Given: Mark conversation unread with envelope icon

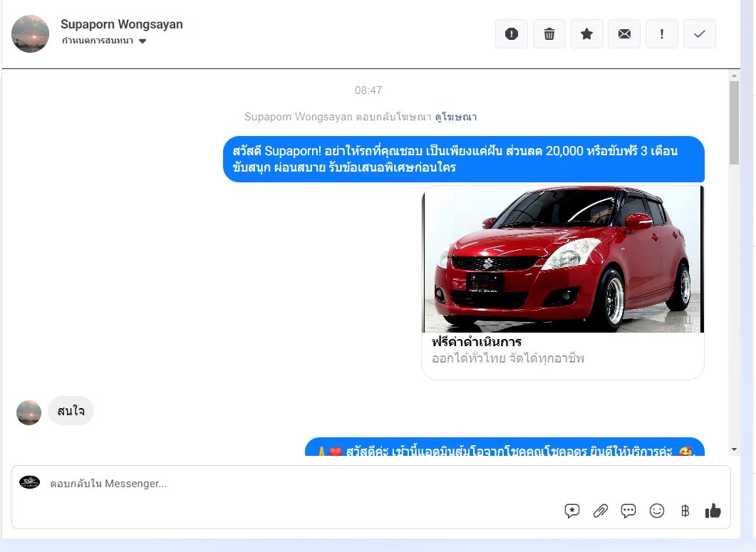Looking at the screenshot, I should click(624, 34).
